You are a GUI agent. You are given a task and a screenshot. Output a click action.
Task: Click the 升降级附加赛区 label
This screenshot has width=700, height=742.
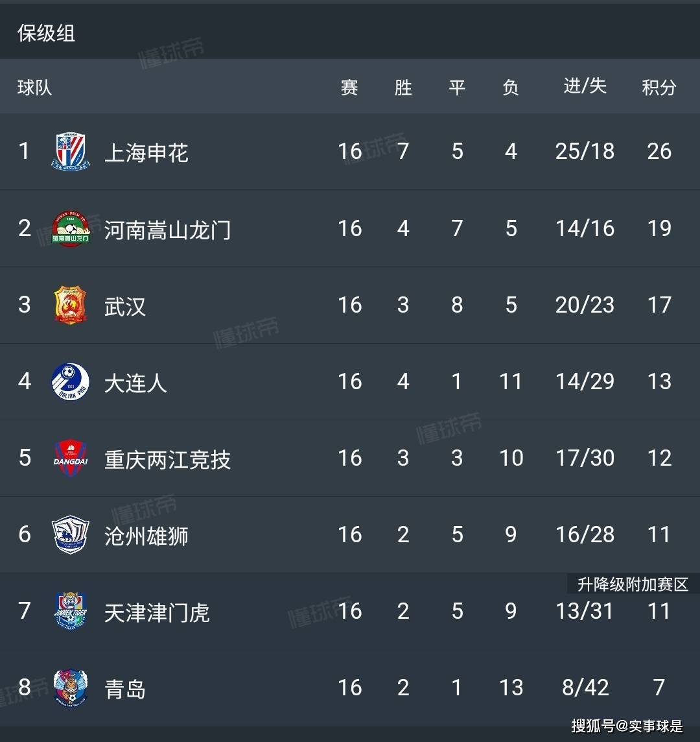(633, 584)
